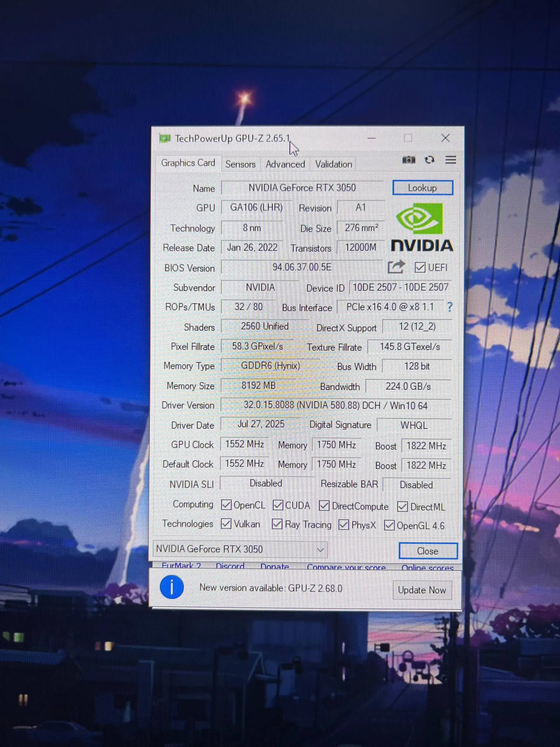Click the Texture Fillrate 145.8 GTexel/s value
The image size is (560, 747).
[410, 347]
